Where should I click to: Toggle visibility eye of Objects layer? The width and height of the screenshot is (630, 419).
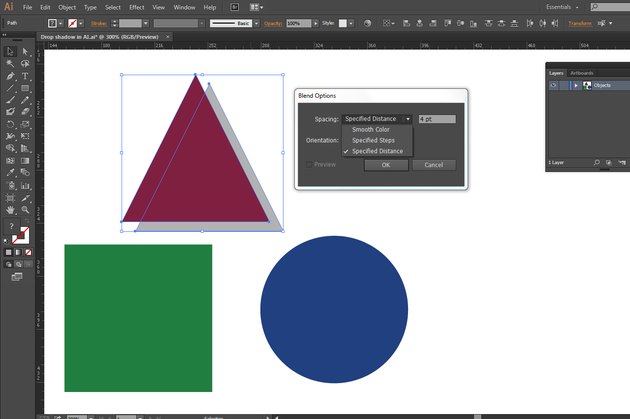click(x=553, y=85)
